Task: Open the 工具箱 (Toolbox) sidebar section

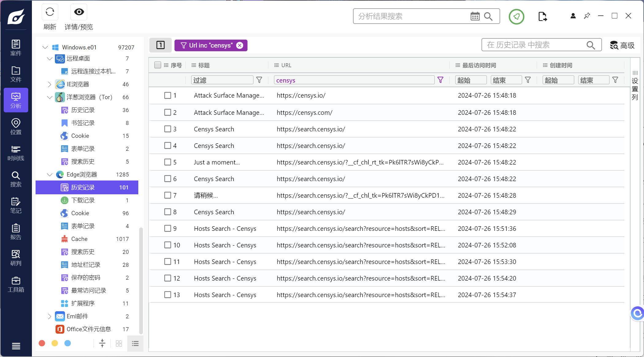Action: click(16, 284)
